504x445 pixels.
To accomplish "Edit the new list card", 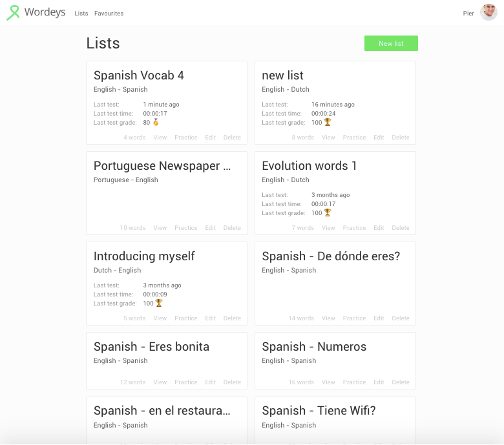I will pyautogui.click(x=379, y=137).
